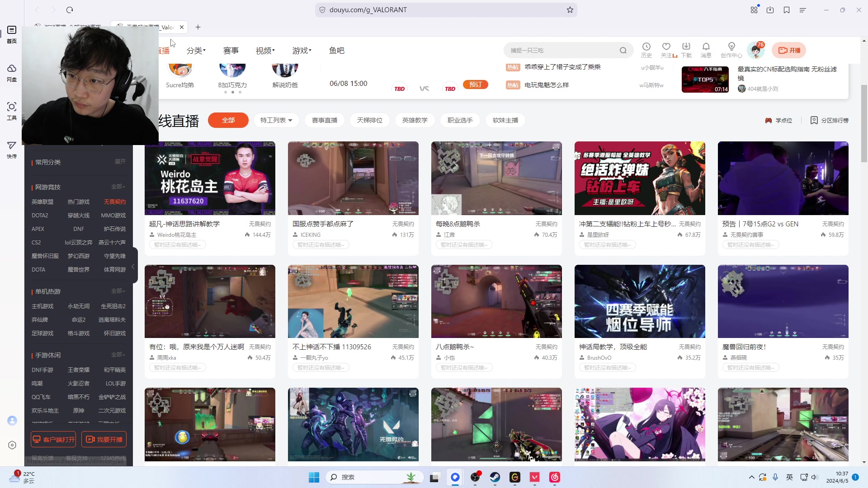Expand the 视频 dropdown menu
Image resolution: width=868 pixels, height=488 pixels.
pyautogui.click(x=265, y=51)
